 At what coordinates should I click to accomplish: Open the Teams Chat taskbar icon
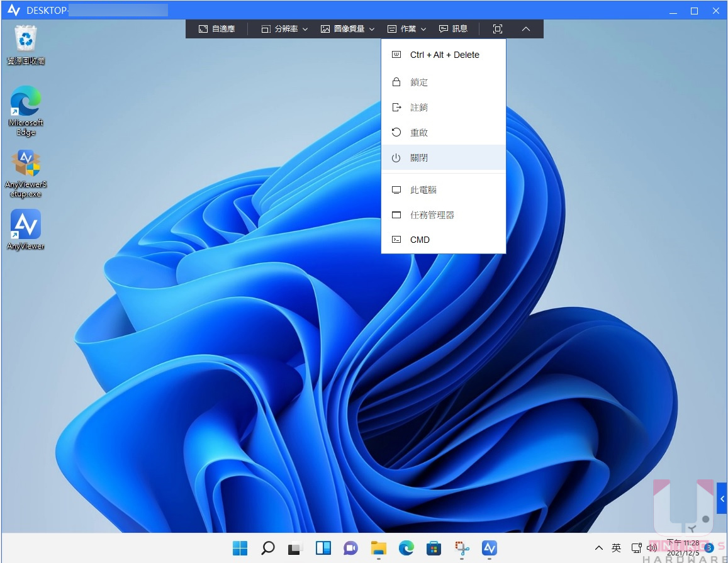pyautogui.click(x=350, y=548)
